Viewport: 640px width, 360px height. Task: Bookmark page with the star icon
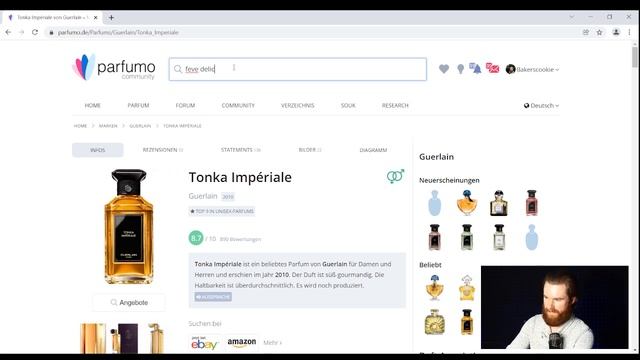(x=599, y=32)
